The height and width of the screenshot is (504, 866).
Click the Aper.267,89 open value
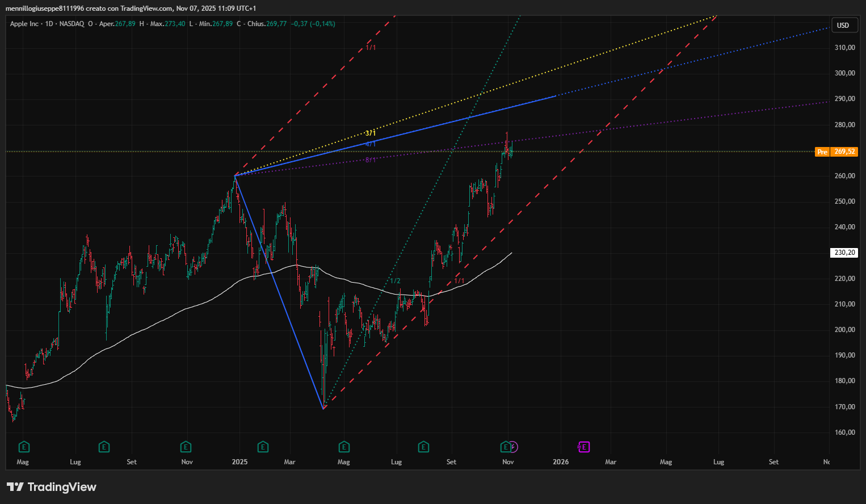tap(117, 24)
